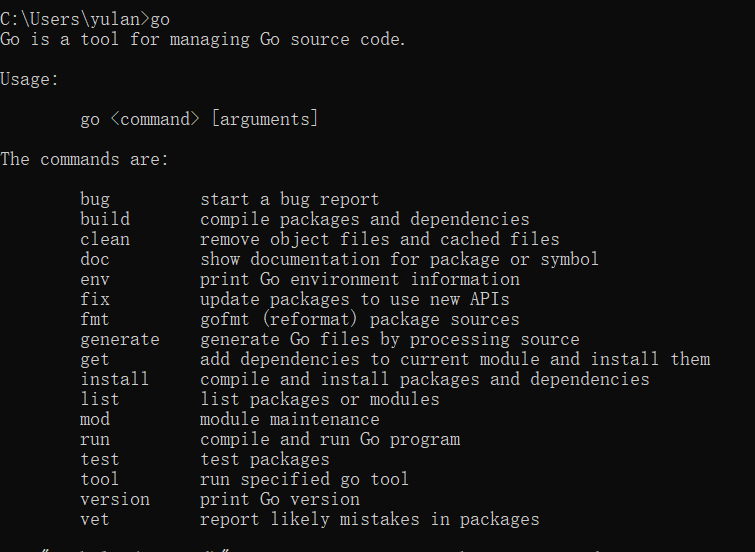Click the 'run' command entry
Image resolution: width=755 pixels, height=552 pixels.
point(95,439)
